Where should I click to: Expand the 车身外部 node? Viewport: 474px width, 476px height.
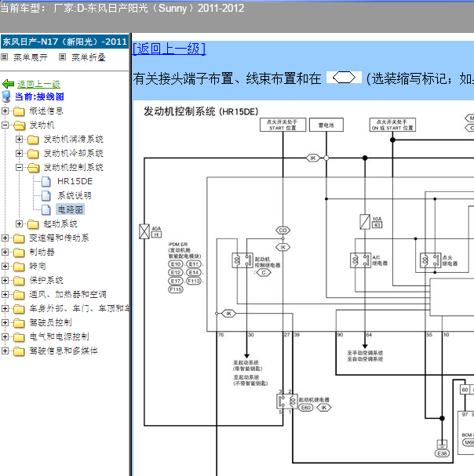tap(5, 308)
